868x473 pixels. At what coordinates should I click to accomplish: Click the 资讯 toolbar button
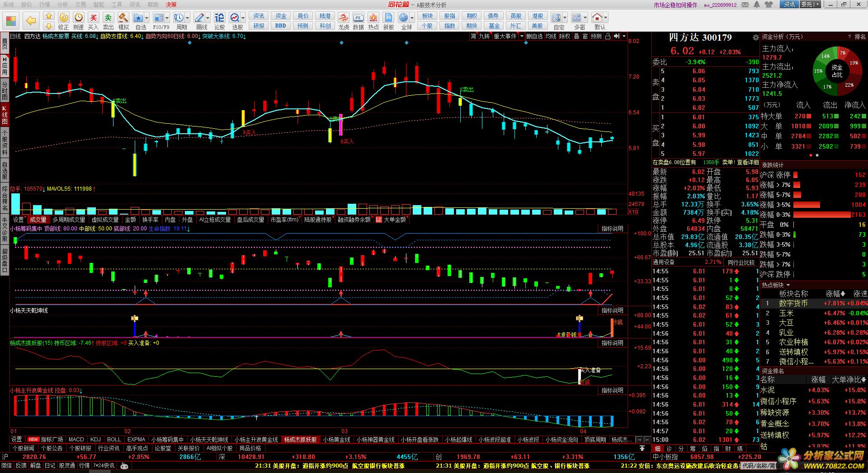(259, 16)
